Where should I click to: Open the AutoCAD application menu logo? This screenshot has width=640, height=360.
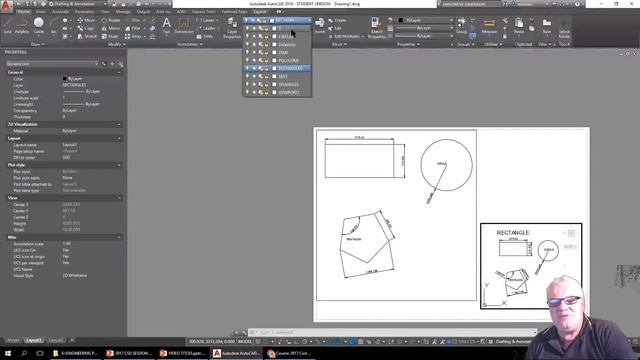[x=6, y=6]
